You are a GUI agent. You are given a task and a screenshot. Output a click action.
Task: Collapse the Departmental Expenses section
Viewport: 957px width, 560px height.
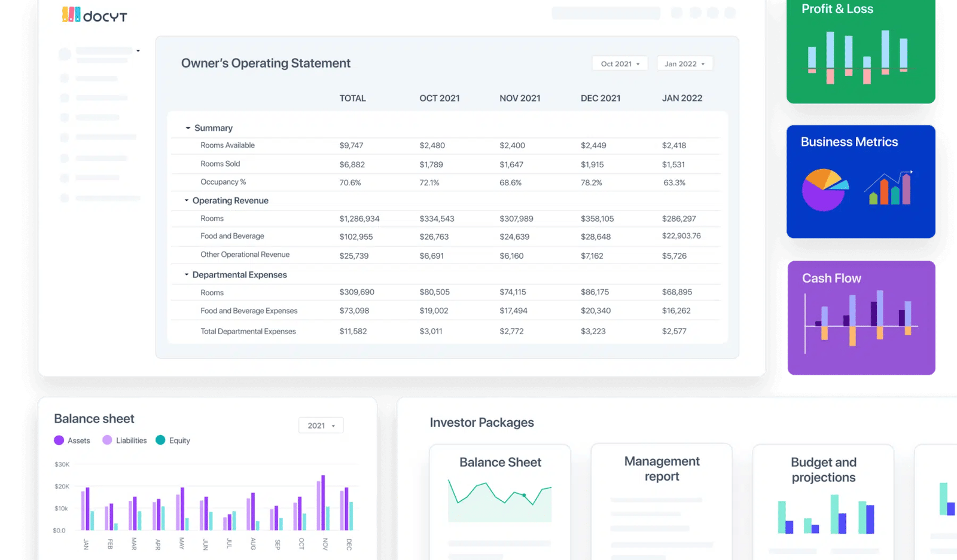click(187, 274)
